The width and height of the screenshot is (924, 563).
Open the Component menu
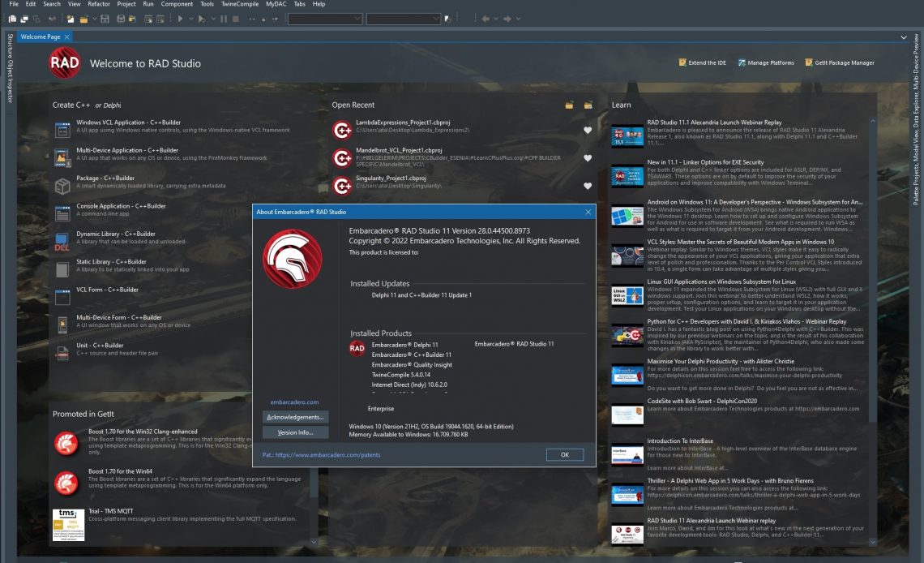coord(177,4)
